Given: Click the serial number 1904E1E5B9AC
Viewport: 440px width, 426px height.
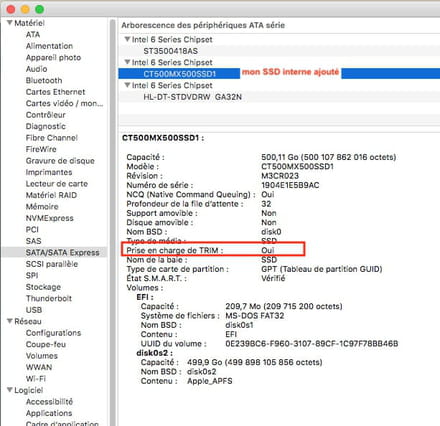Looking at the screenshot, I should coord(290,185).
